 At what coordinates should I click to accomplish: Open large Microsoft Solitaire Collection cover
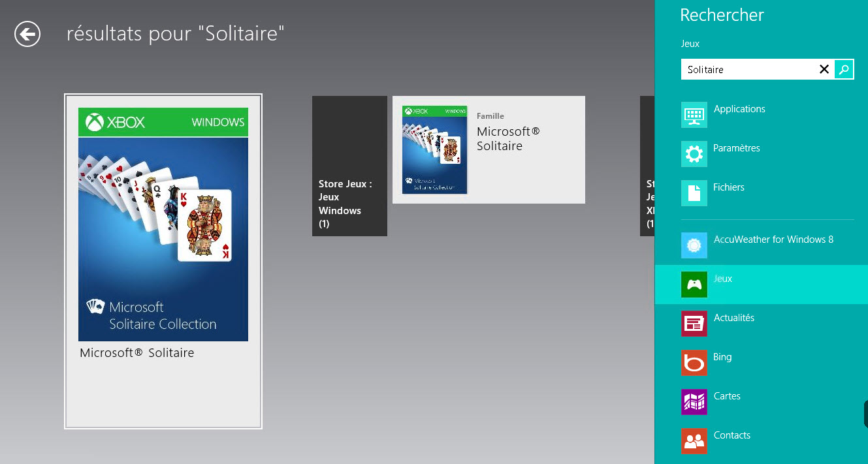click(163, 224)
